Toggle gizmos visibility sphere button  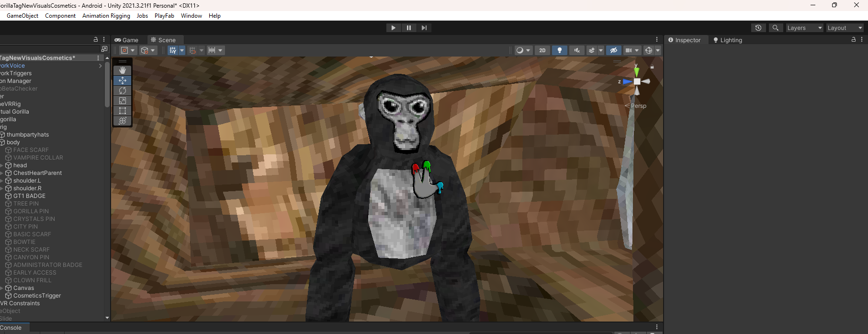(649, 50)
